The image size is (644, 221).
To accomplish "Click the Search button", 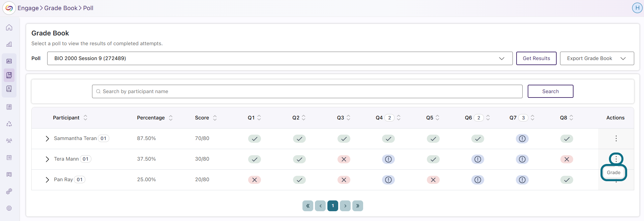I will [551, 91].
